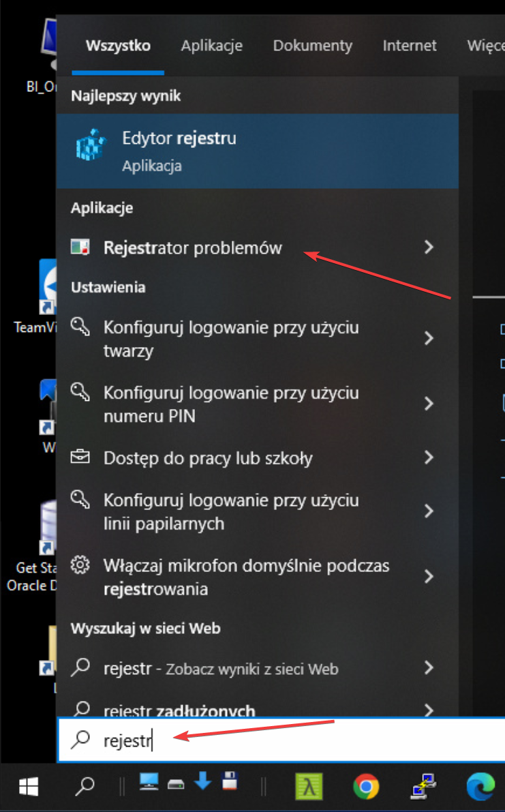
Task: Expand 'rejestr' web results chevron
Action: click(429, 667)
